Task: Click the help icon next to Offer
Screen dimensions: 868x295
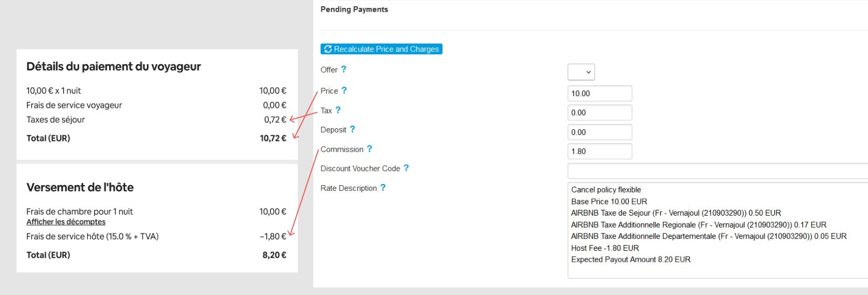Action: coord(344,69)
